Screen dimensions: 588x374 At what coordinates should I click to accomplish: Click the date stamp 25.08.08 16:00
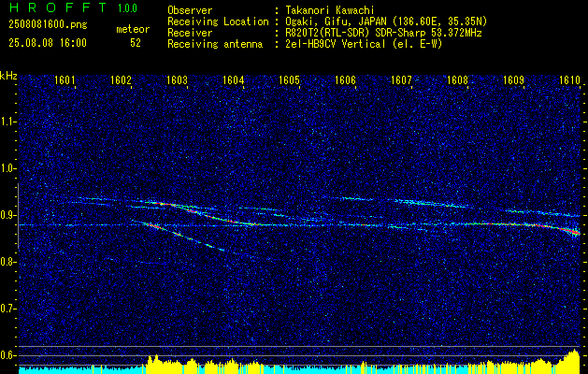48,43
